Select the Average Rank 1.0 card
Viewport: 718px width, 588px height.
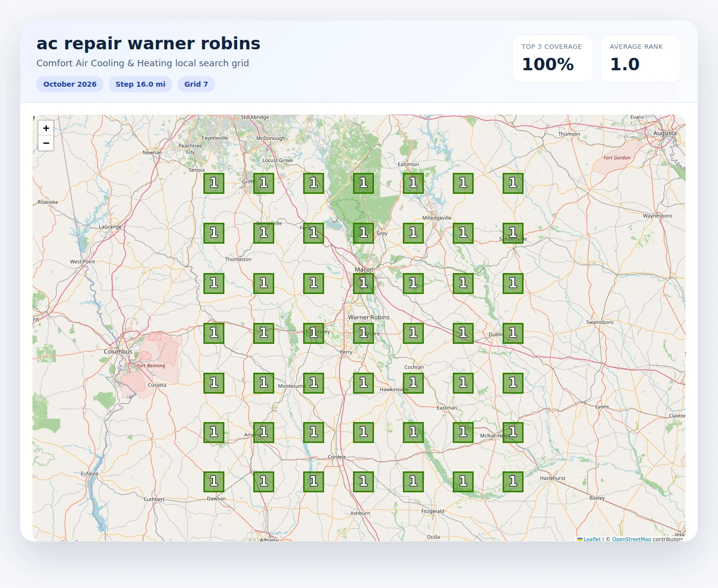coord(641,58)
